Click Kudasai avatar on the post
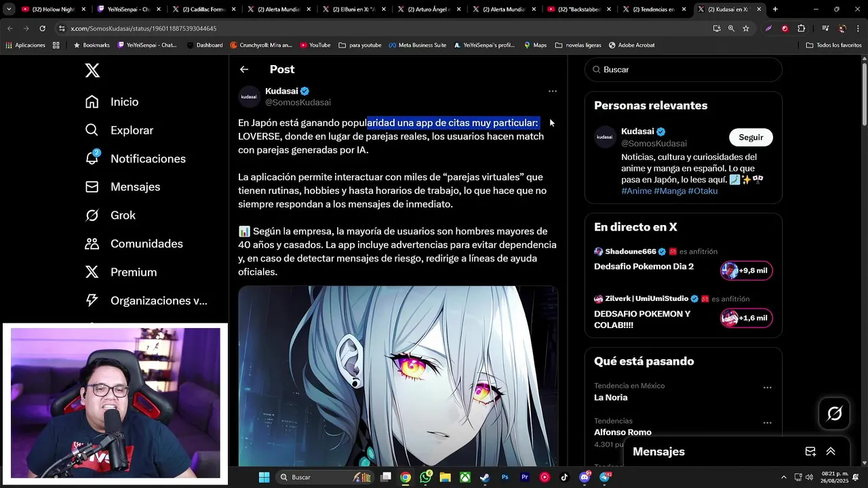This screenshot has height=488, width=868. 249,97
